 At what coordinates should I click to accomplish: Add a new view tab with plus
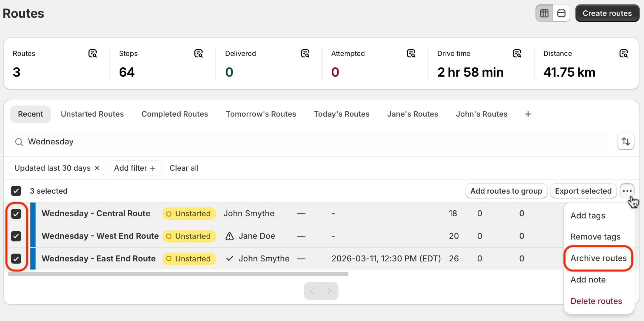coord(528,114)
